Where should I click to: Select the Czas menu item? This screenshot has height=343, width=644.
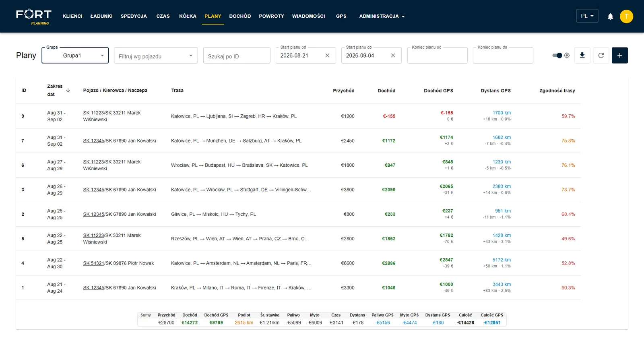click(163, 17)
